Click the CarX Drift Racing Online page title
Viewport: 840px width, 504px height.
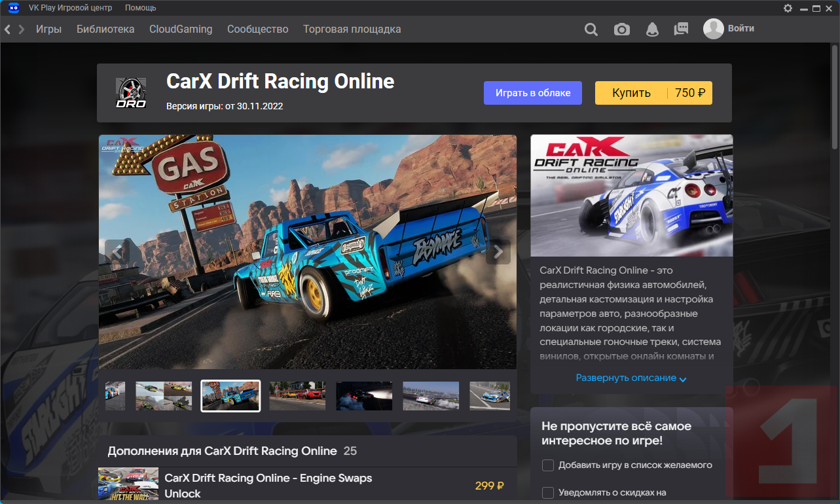click(280, 81)
